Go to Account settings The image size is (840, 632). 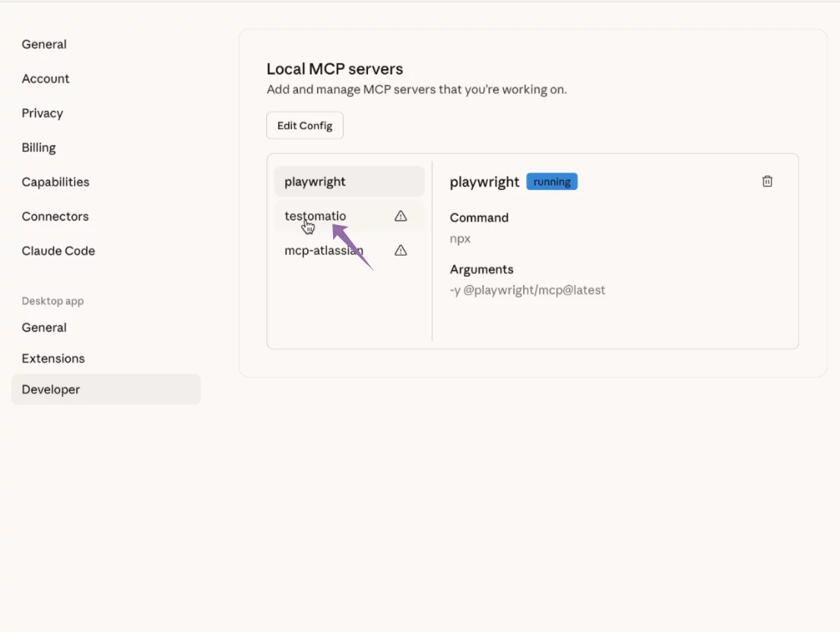tap(46, 78)
